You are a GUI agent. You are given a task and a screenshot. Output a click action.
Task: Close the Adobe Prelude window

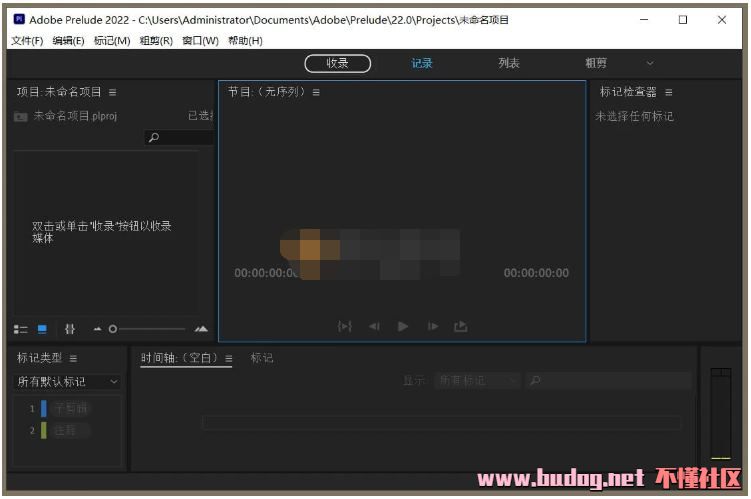[722, 20]
